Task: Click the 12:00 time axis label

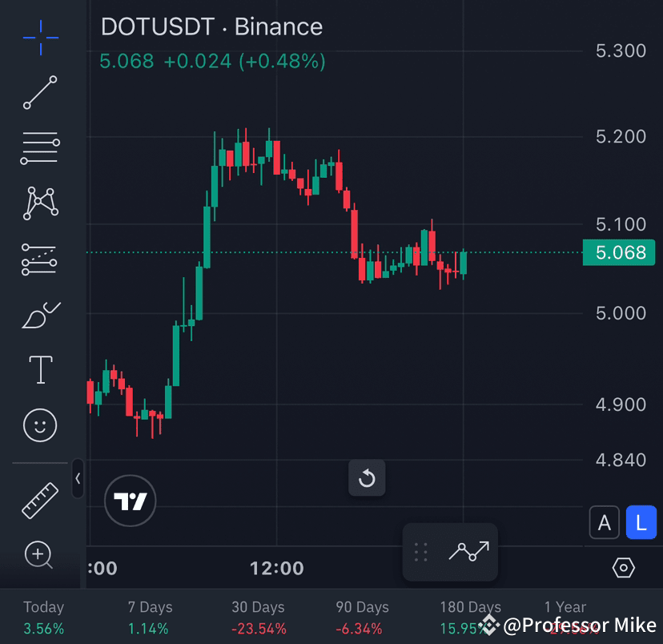Action: click(x=275, y=569)
